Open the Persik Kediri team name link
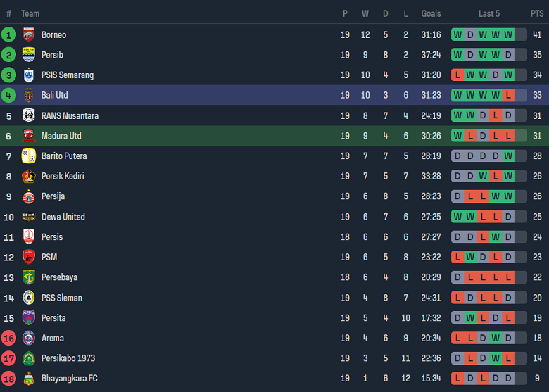This screenshot has width=549, height=392. (x=63, y=176)
